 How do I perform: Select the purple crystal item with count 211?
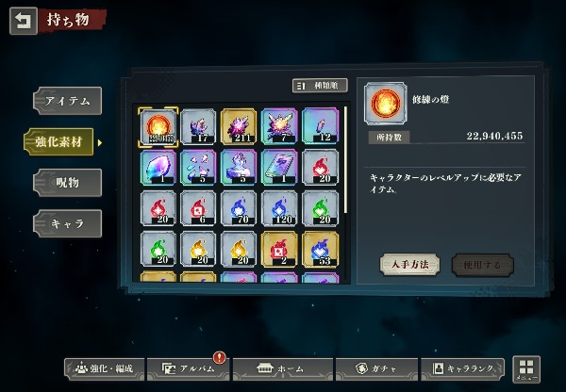239,126
